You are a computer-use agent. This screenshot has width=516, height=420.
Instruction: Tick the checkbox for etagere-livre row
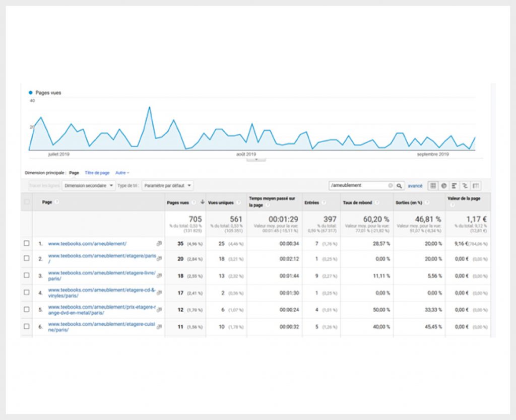[x=27, y=276]
